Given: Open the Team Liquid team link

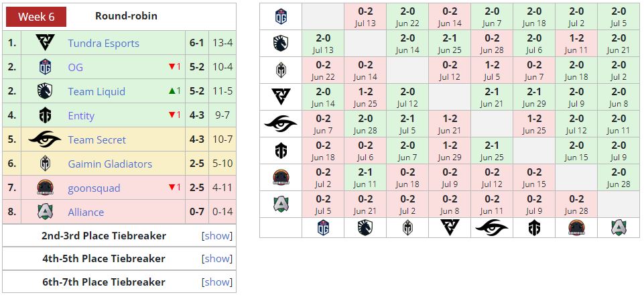Looking at the screenshot, I should pyautogui.click(x=96, y=92).
